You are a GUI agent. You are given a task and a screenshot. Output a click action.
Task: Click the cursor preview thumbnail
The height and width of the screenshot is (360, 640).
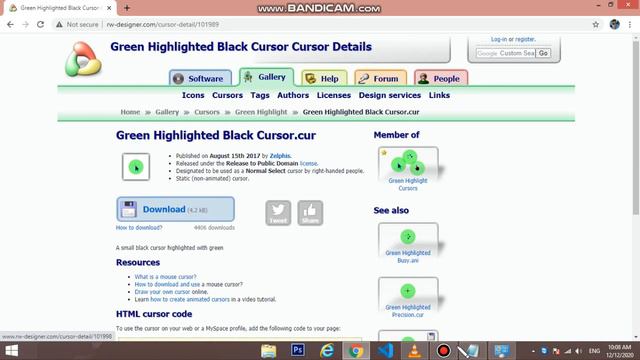pyautogui.click(x=136, y=167)
